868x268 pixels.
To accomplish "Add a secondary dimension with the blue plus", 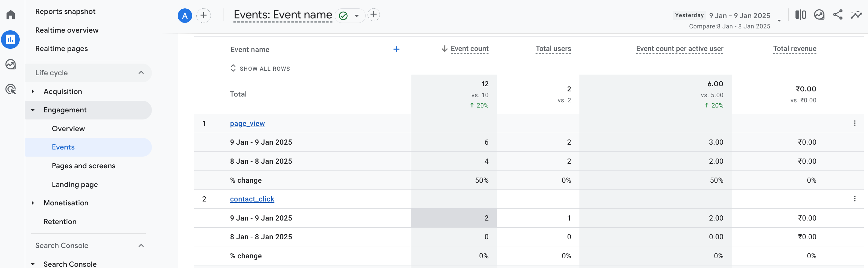I will coord(396,49).
